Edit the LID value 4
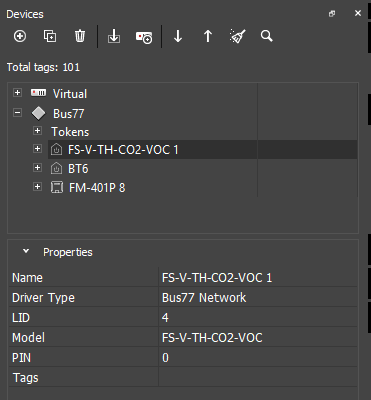Image resolution: width=371 pixels, height=400 pixels. (x=258, y=317)
